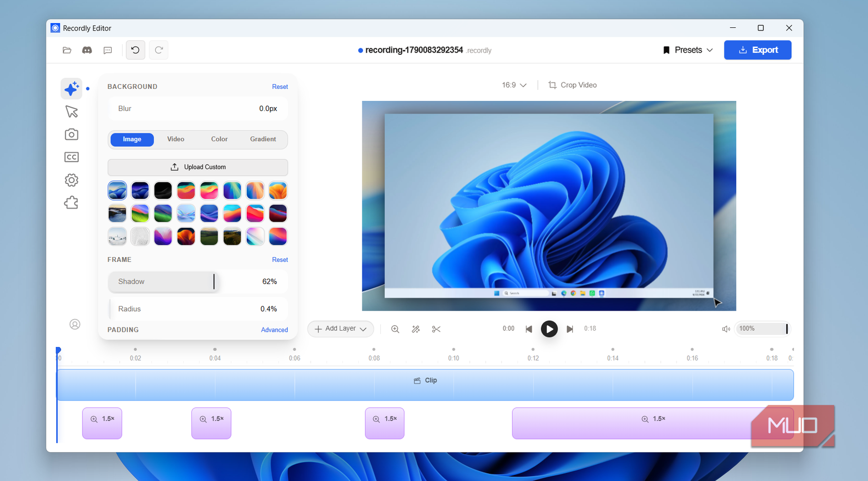The width and height of the screenshot is (868, 481).
Task: Skip back to the start
Action: [x=529, y=329]
